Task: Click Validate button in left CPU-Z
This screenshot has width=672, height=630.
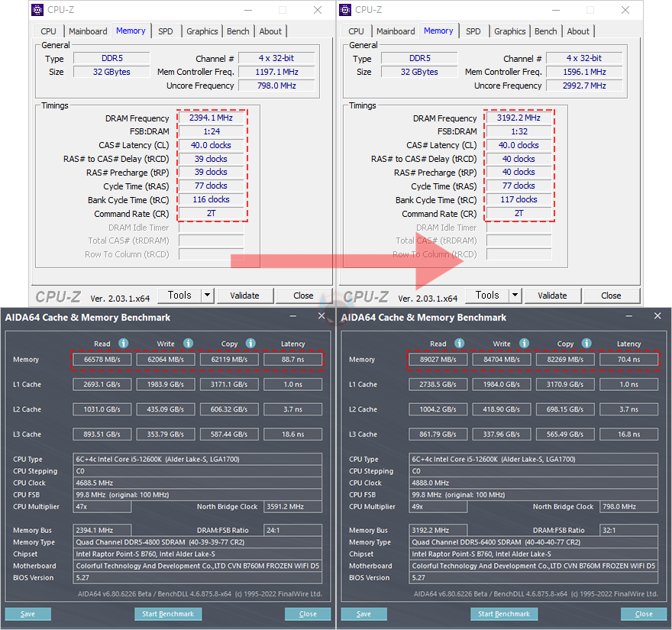Action: point(244,296)
